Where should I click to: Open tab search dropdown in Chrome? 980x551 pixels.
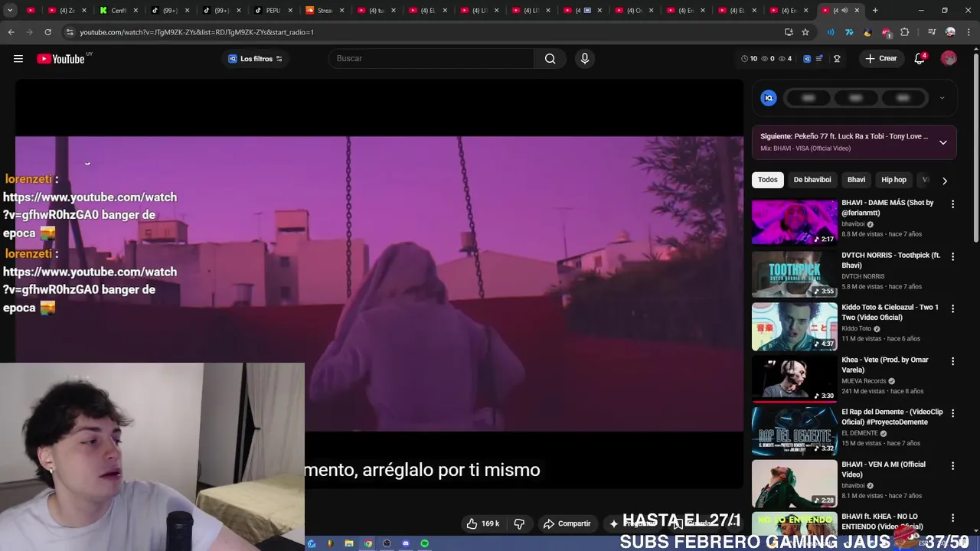pyautogui.click(x=10, y=11)
